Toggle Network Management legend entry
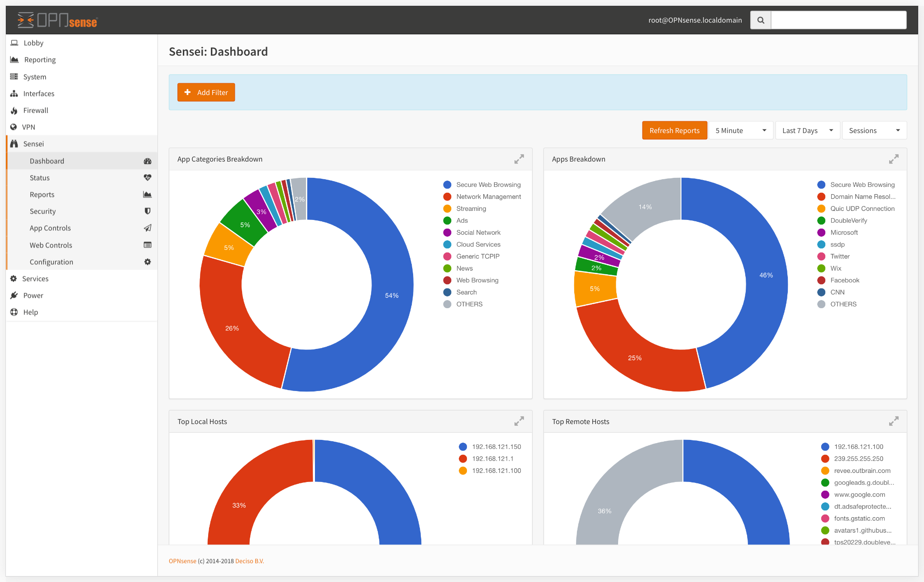 [x=482, y=196]
